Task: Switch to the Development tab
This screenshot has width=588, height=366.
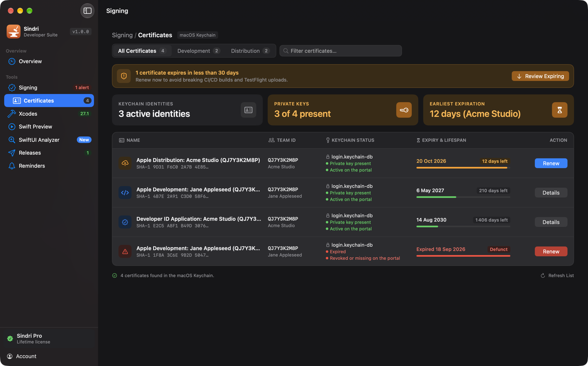Action: click(x=198, y=51)
